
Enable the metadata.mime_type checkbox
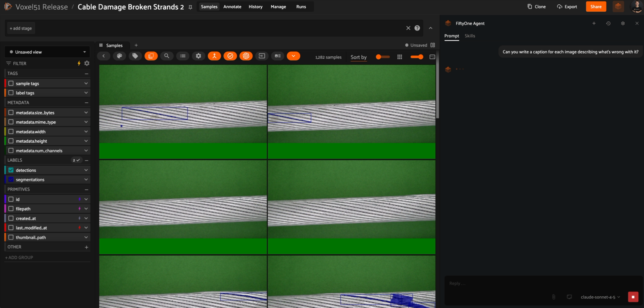(11, 122)
